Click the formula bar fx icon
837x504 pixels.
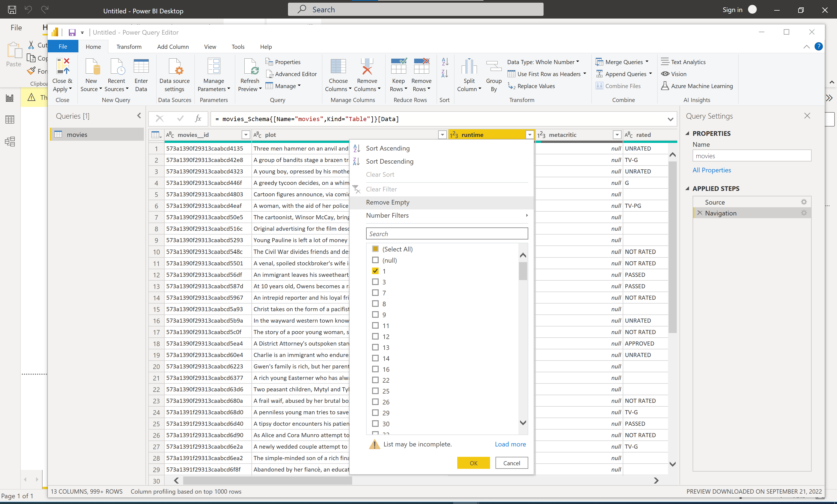(198, 119)
